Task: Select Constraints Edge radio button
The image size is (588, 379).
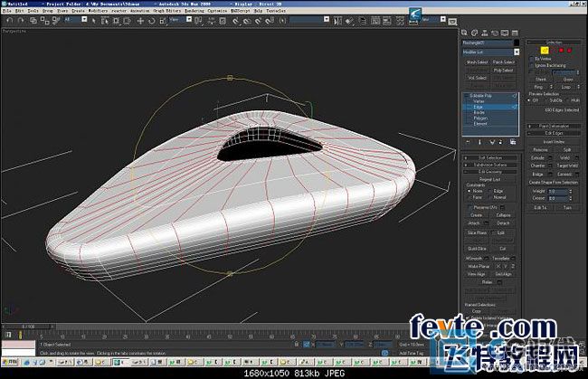Action: coord(490,191)
